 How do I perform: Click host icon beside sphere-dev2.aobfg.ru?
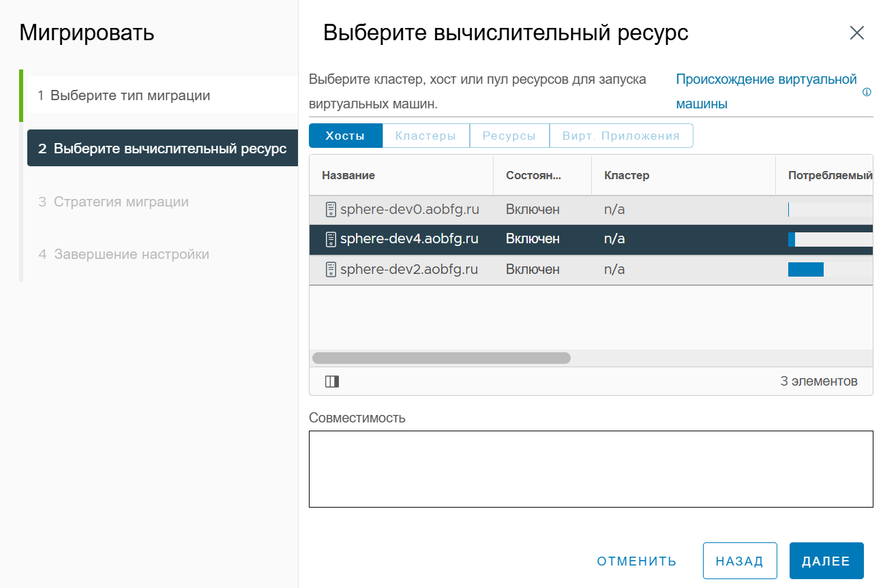click(331, 270)
